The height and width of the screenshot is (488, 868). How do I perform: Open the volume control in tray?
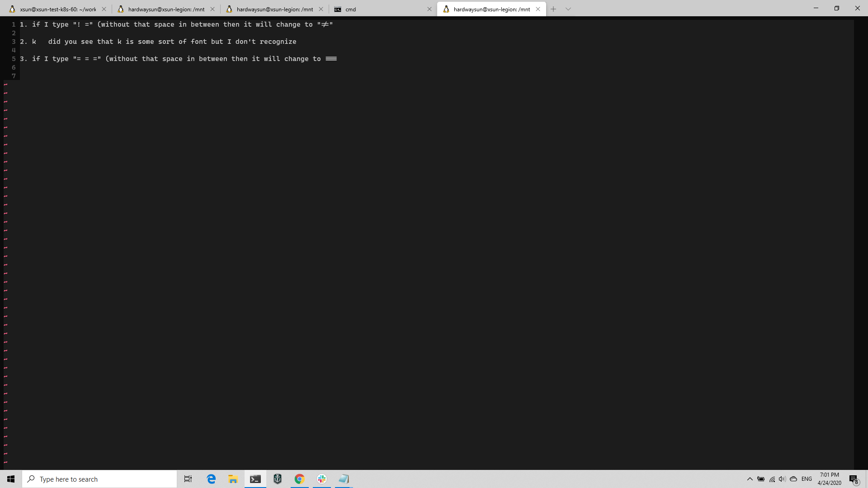click(782, 479)
